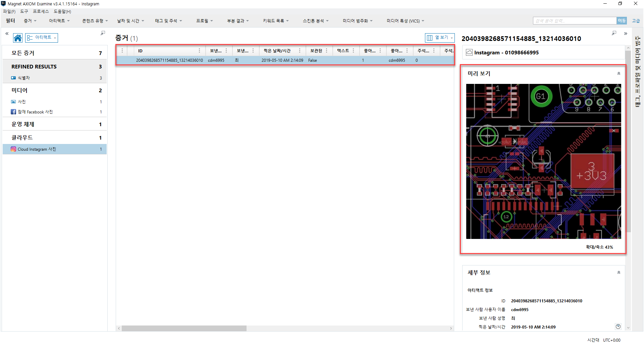Open the 미디어 특성 (VICS) filter dropdown

coord(405,21)
